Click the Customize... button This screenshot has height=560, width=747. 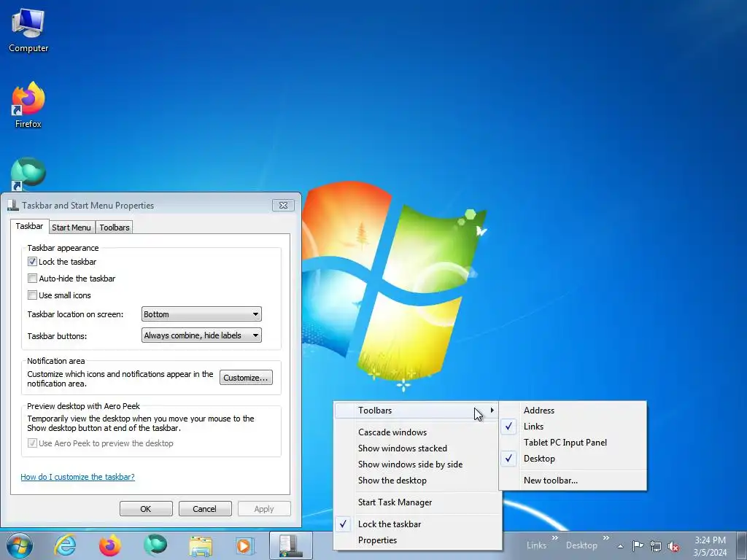coord(246,378)
